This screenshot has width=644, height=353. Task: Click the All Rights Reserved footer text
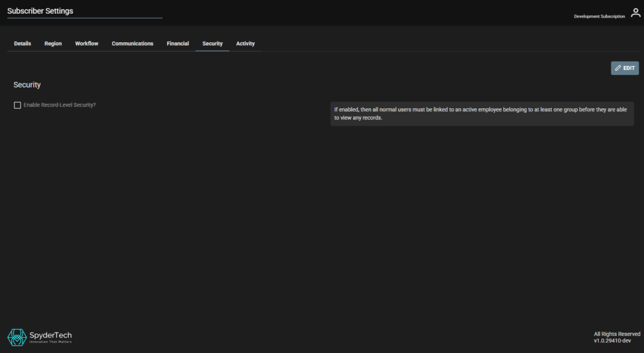point(616,334)
